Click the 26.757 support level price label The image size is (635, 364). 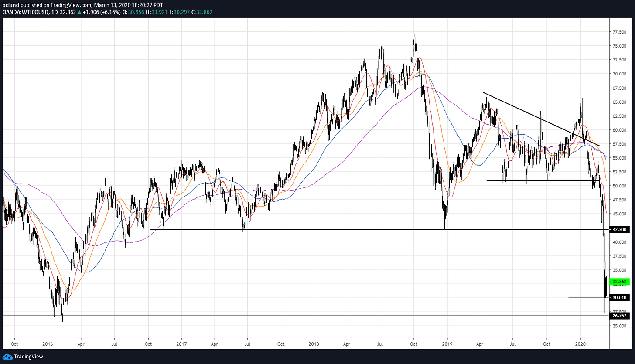tap(619, 316)
